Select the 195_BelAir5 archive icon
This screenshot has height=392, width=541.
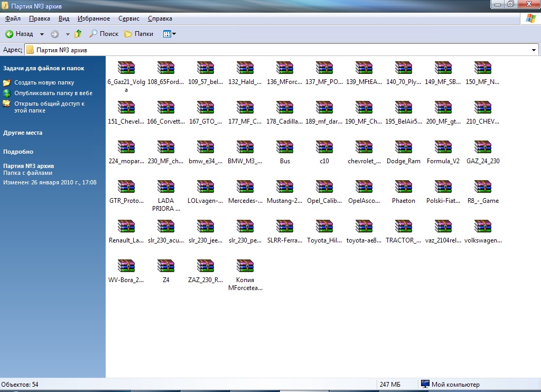[x=403, y=107]
